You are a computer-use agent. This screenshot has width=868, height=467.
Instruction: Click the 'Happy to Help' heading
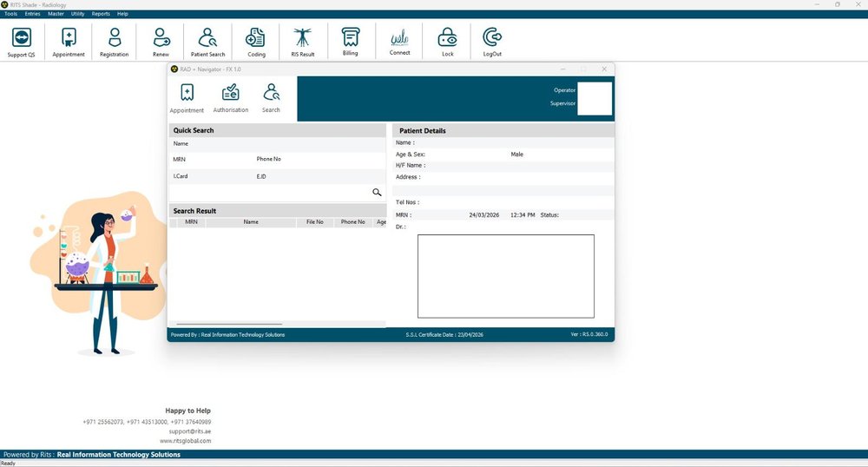(187, 411)
